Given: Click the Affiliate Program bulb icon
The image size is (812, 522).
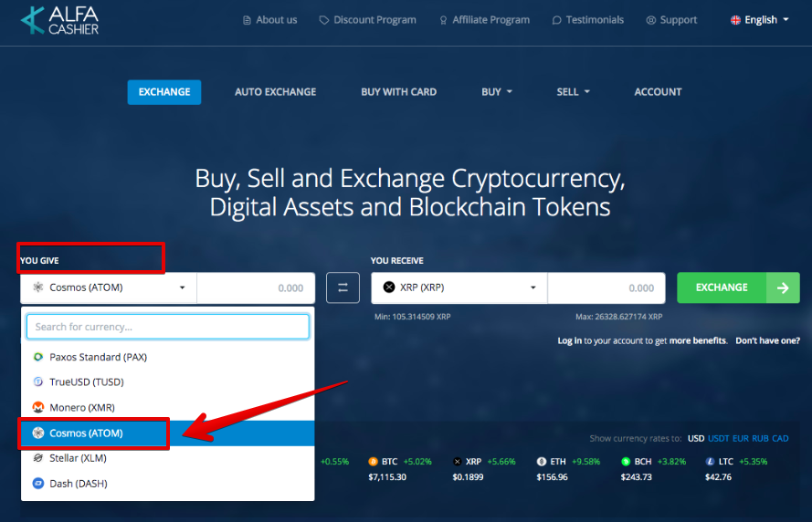Looking at the screenshot, I should click(443, 20).
